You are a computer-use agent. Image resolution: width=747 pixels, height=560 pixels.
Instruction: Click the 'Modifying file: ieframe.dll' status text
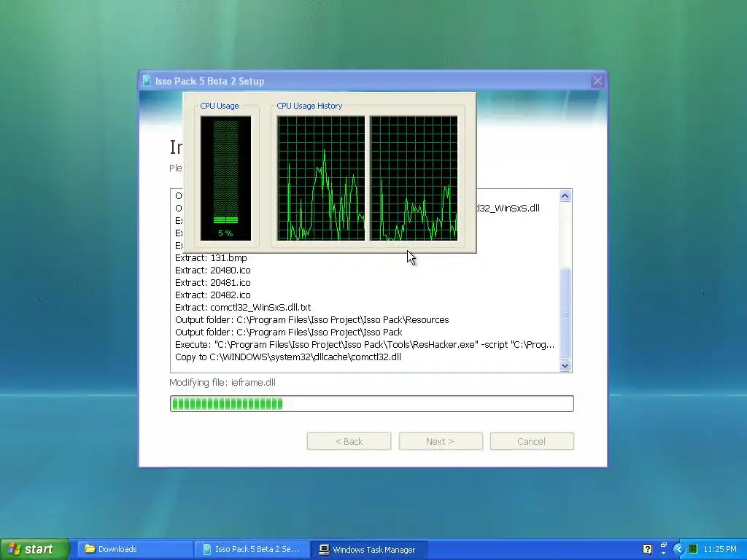[x=222, y=382]
